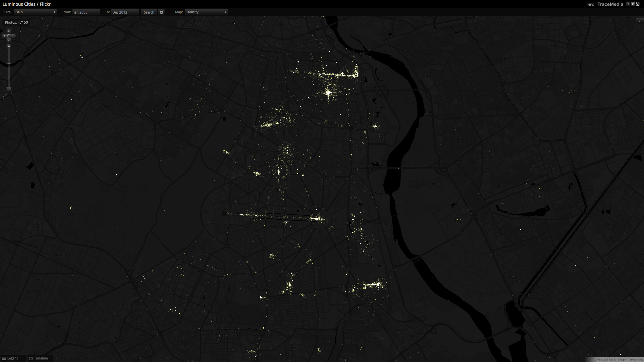
Task: Pan the map left with arrow
Action: [x=4, y=36]
